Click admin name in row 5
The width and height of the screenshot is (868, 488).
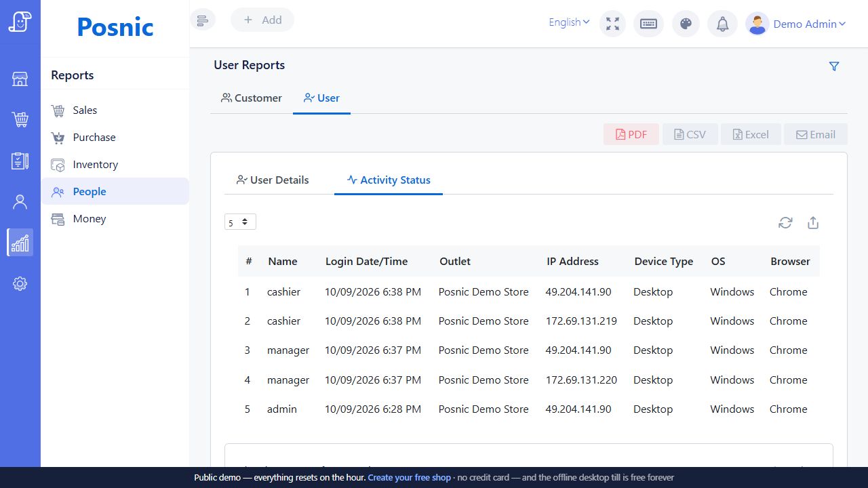[x=282, y=409]
